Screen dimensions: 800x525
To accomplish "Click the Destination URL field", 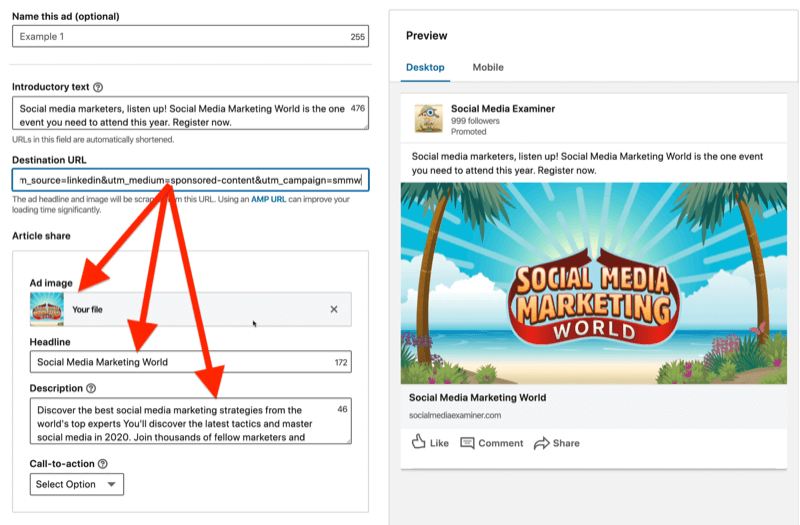I will click(190, 180).
